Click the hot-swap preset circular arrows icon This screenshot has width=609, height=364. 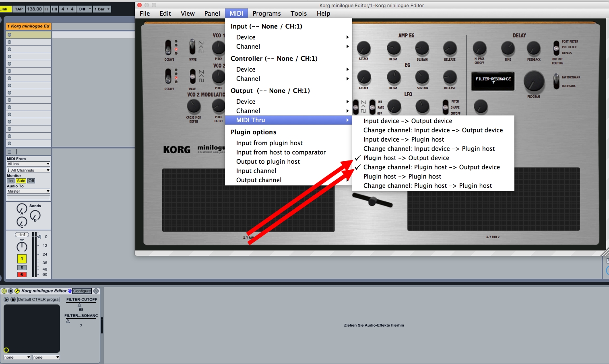click(96, 291)
